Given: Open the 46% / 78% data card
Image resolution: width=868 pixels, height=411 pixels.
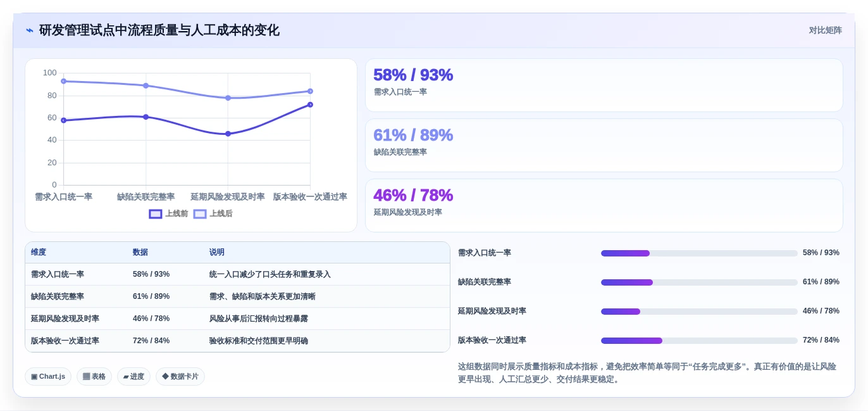Looking at the screenshot, I should pos(604,206).
